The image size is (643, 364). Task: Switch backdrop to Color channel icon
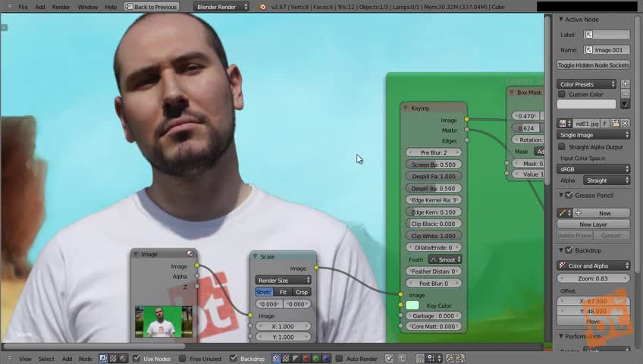click(286, 359)
